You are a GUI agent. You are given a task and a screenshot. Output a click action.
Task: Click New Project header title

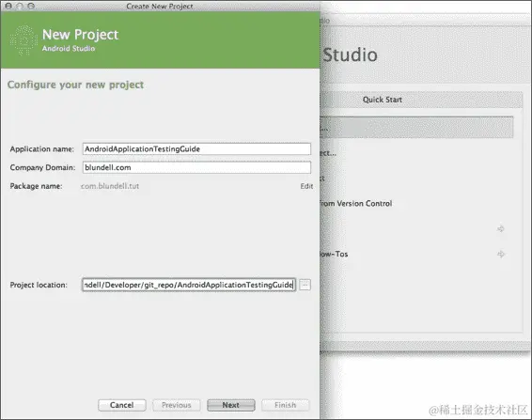[81, 35]
